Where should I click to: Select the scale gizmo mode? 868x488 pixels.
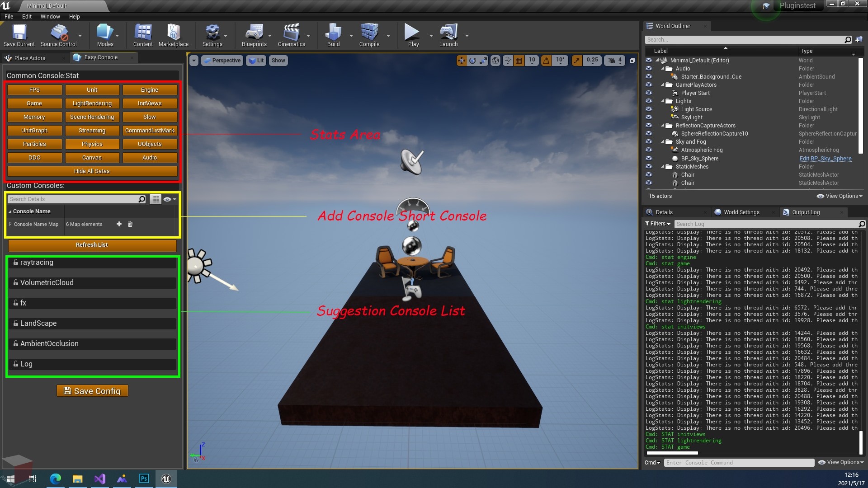coord(483,60)
